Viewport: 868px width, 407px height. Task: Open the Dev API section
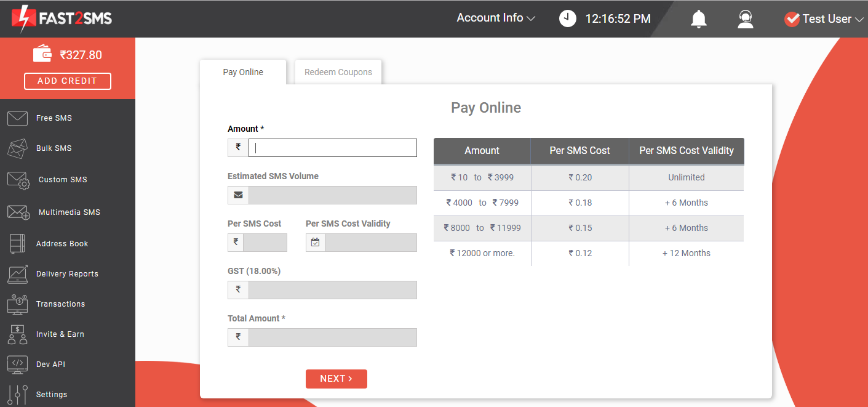[x=50, y=364]
